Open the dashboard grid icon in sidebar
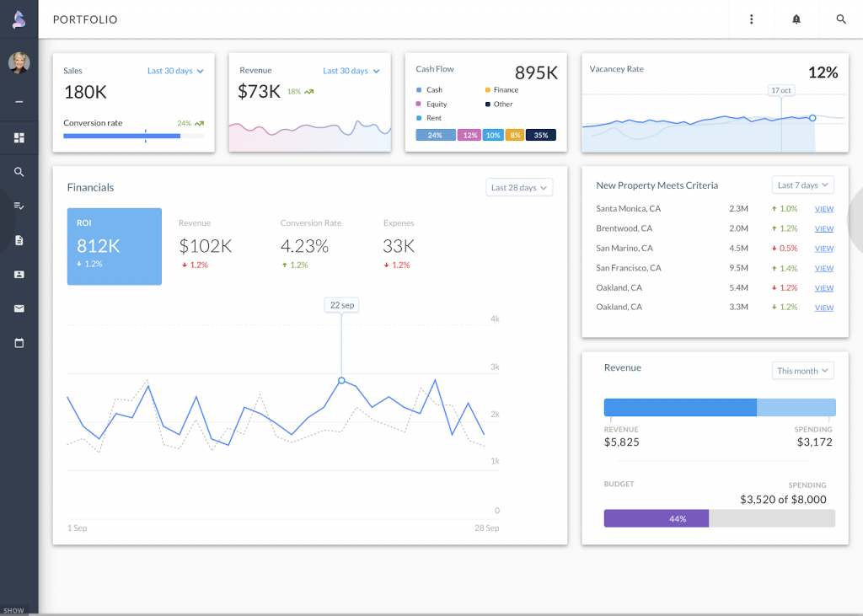 pos(19,137)
